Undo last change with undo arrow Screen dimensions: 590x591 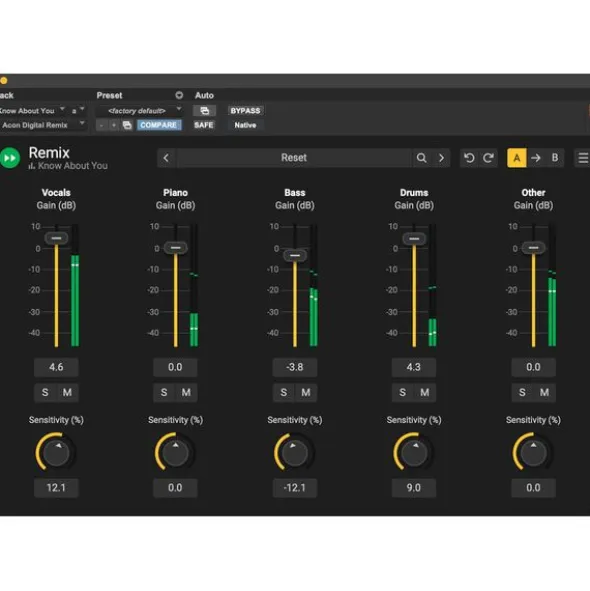tap(469, 158)
